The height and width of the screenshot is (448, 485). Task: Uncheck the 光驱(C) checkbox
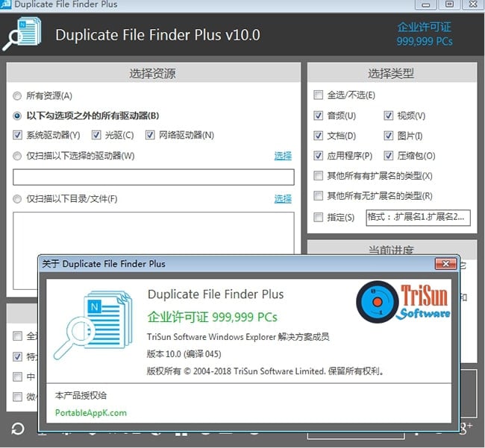[x=96, y=135]
